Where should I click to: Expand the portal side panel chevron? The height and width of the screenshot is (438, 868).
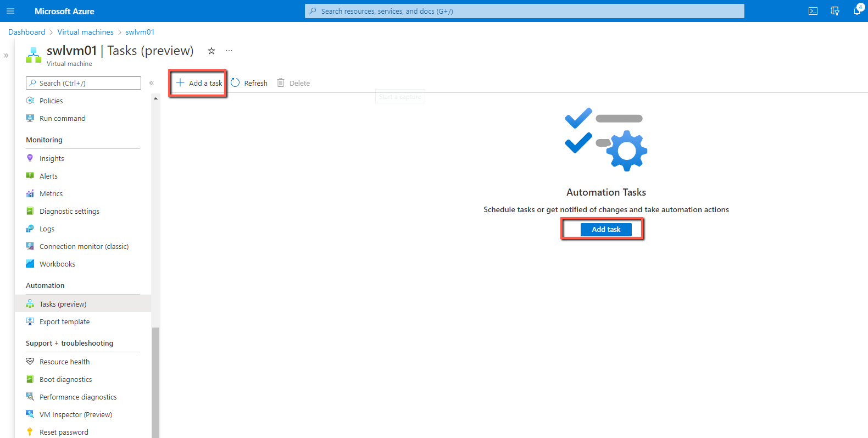point(6,56)
